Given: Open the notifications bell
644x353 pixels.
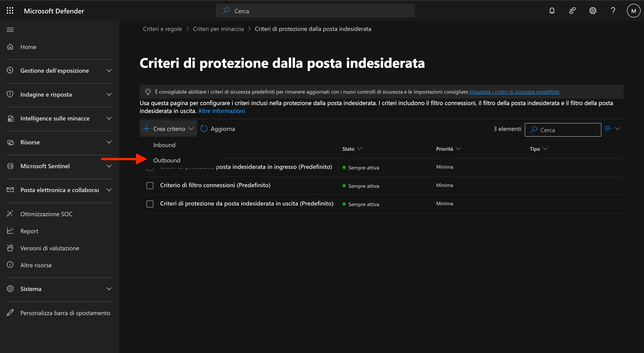Looking at the screenshot, I should 552,10.
